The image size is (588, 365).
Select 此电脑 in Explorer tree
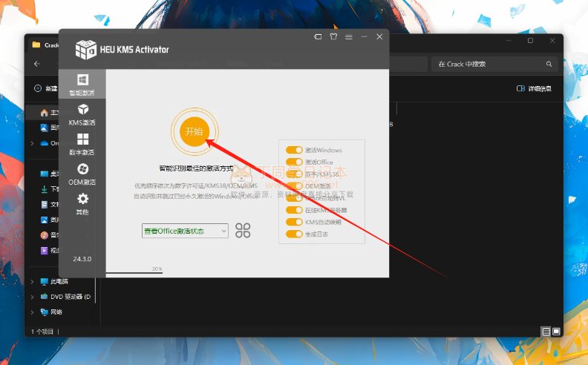tap(54, 281)
